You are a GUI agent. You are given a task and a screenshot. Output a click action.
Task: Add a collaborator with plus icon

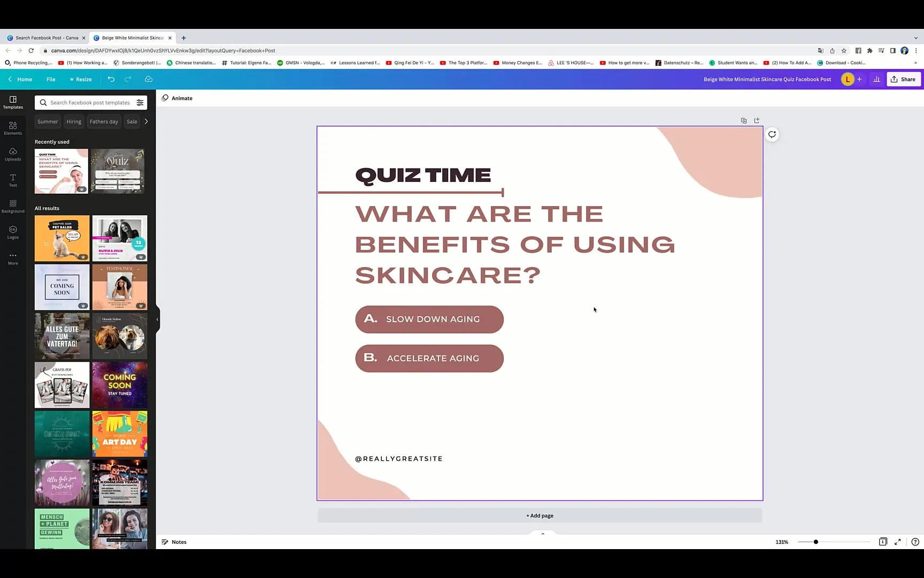coord(859,79)
